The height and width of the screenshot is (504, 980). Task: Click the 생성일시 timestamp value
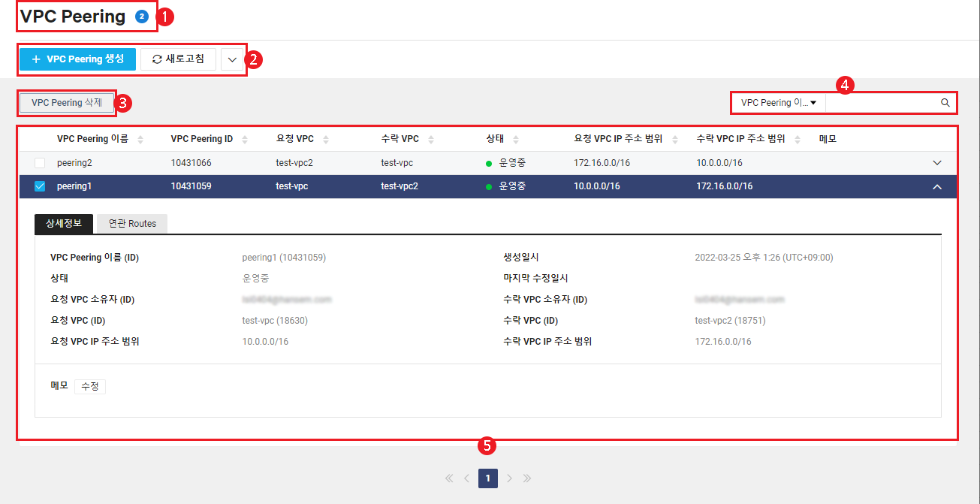[764, 258]
